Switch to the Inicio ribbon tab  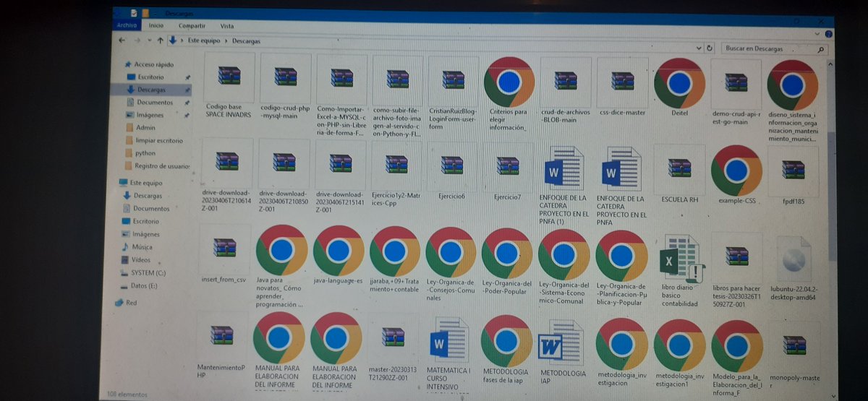pos(156,25)
